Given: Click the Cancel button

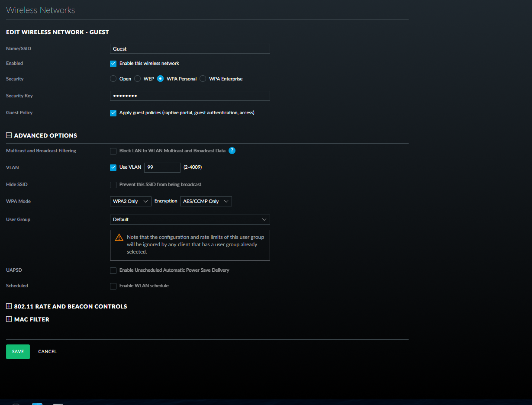Looking at the screenshot, I should point(48,352).
